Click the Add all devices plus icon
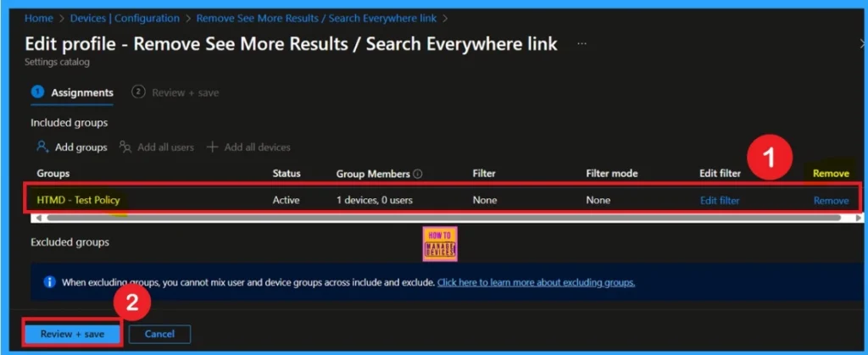Image resolution: width=868 pixels, height=355 pixels. point(212,147)
